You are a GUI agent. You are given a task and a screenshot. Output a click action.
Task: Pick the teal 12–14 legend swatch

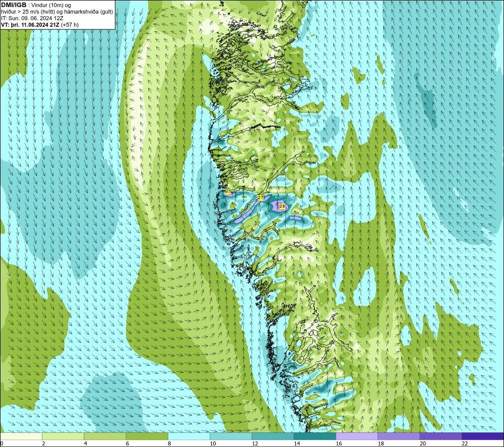(273, 436)
